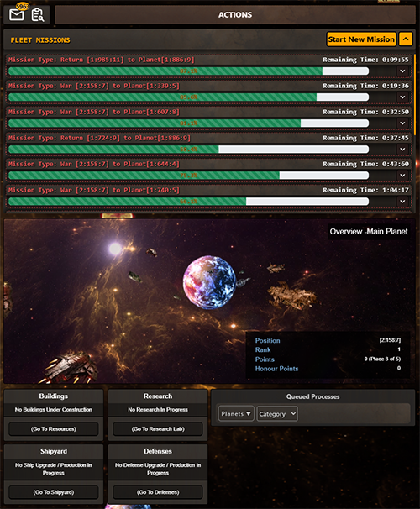The image size is (420, 509).
Task: Expand the Return mission from 1:985:11
Action: (402, 71)
